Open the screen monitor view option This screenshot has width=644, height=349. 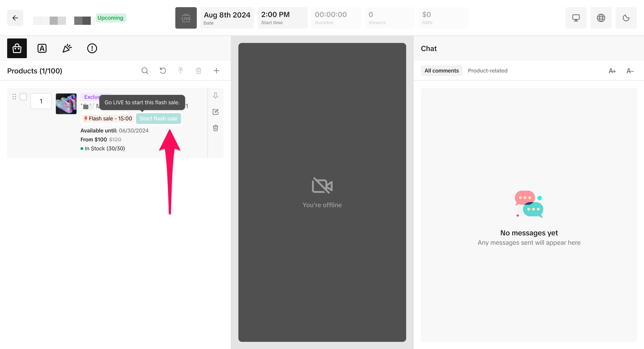pos(576,18)
